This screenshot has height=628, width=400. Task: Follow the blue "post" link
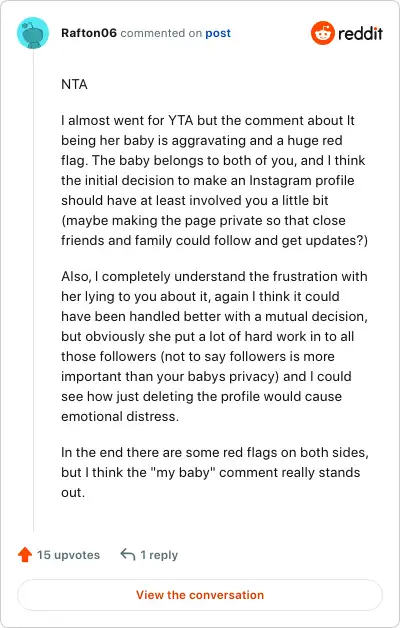218,33
